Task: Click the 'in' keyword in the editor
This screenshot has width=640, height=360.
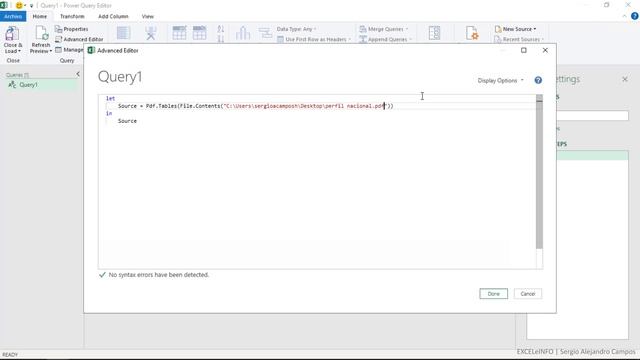Action: [x=109, y=113]
